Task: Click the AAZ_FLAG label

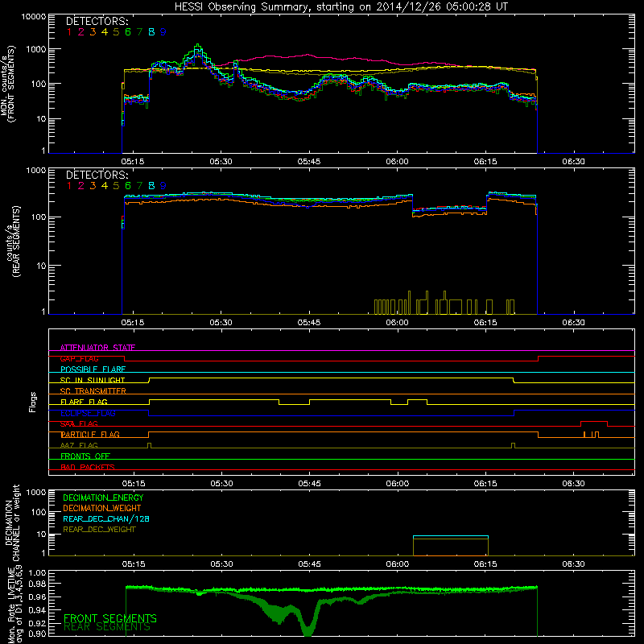Action: [79, 445]
